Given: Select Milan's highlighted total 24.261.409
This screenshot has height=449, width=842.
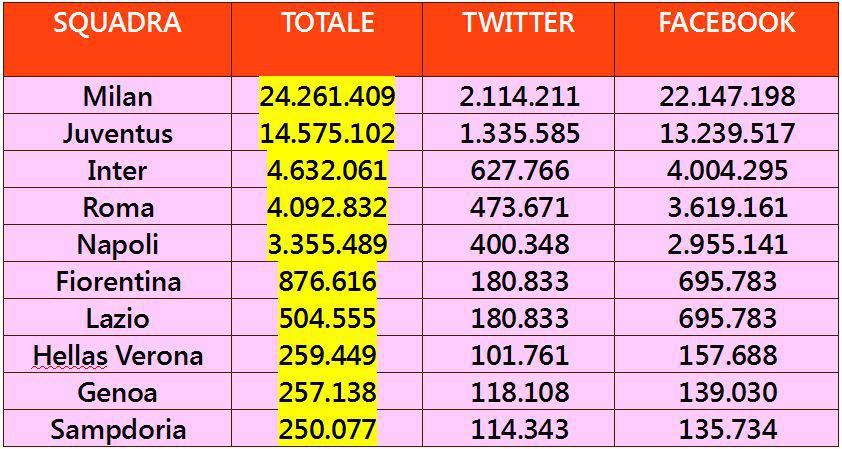Looking at the screenshot, I should pyautogui.click(x=327, y=96).
